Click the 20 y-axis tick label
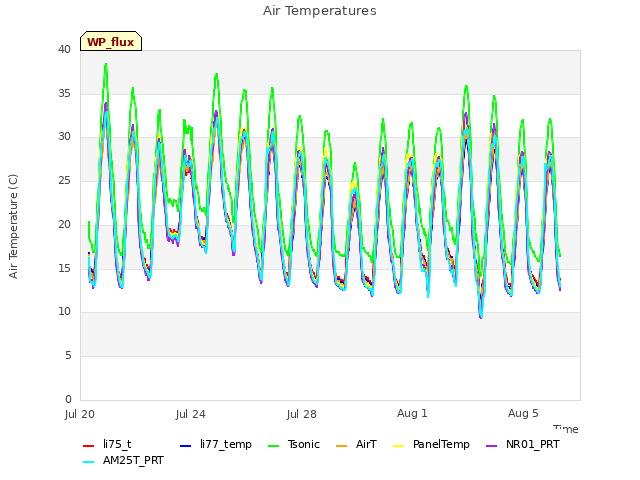This screenshot has height=480, width=640. tap(64, 224)
